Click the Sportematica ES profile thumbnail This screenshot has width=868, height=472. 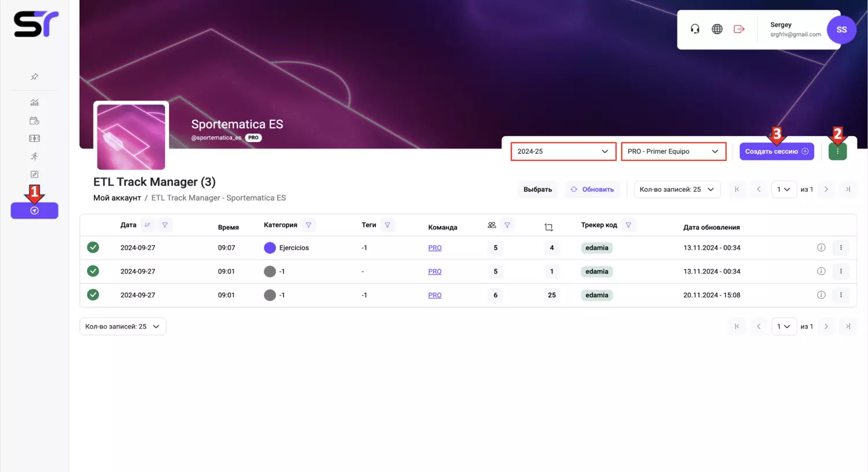coord(131,137)
